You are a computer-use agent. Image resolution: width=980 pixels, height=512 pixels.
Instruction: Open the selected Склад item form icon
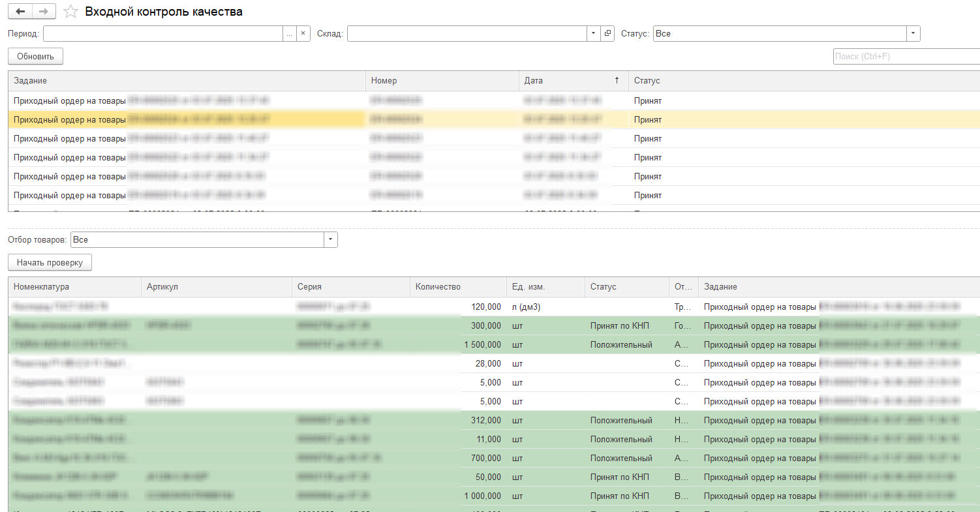click(607, 33)
